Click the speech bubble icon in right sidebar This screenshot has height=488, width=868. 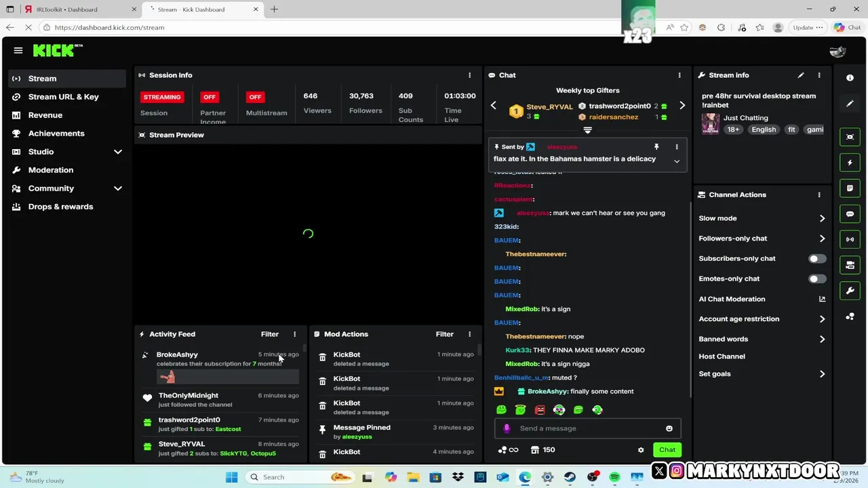click(850, 214)
